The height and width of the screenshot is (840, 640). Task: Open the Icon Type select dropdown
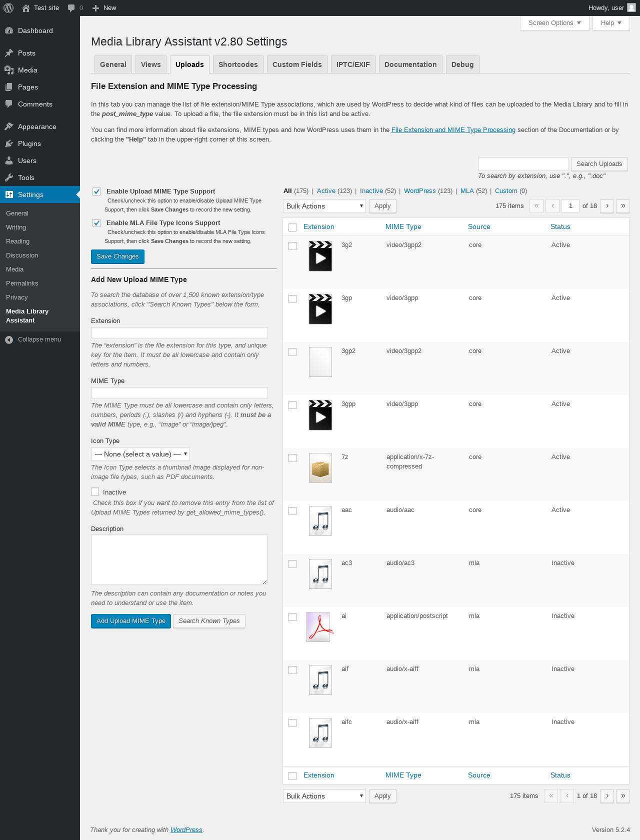(140, 454)
